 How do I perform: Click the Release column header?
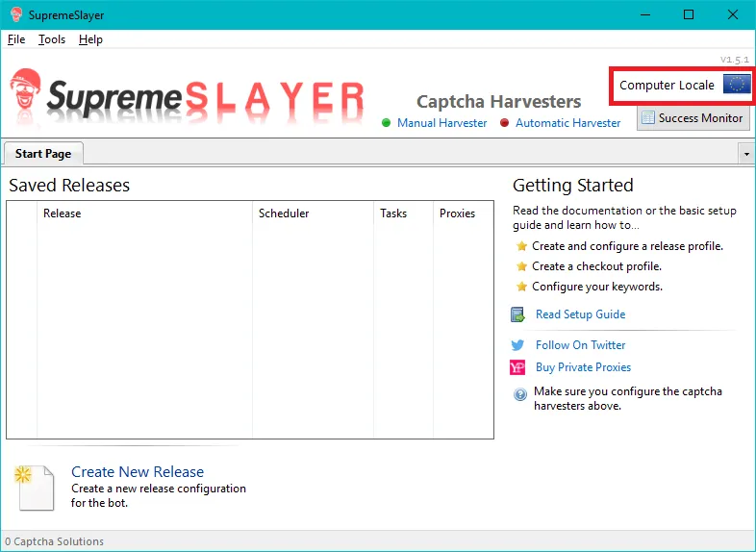pos(144,213)
